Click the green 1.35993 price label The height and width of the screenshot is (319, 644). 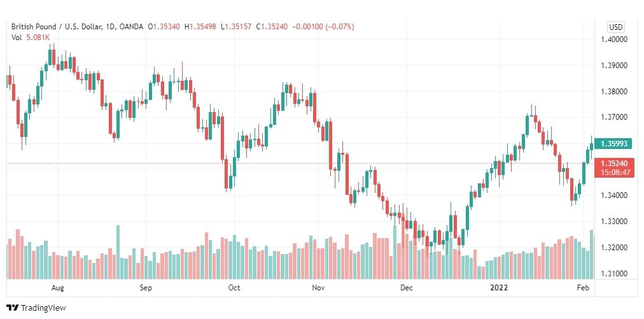click(614, 144)
